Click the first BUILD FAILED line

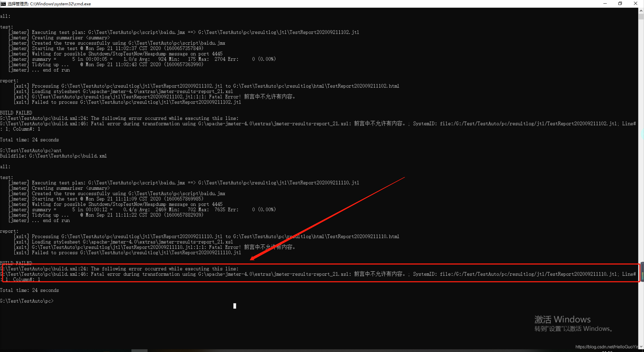[16, 113]
